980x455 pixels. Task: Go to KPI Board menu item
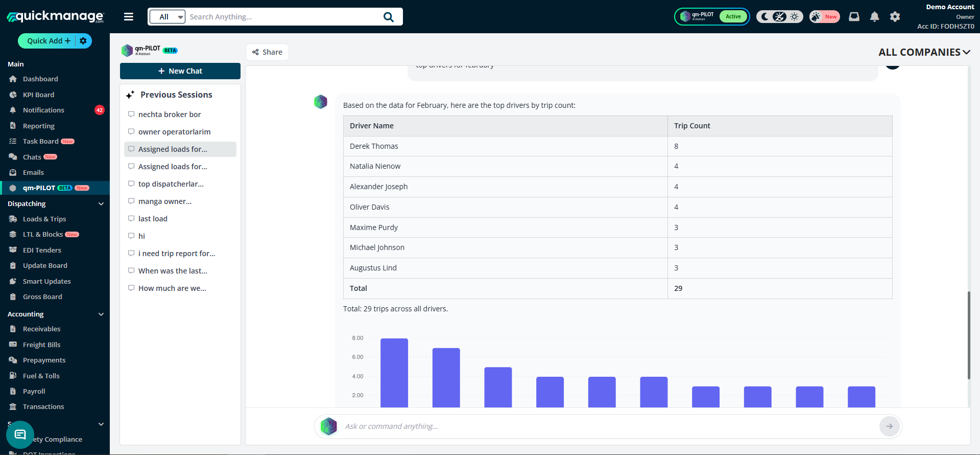38,95
